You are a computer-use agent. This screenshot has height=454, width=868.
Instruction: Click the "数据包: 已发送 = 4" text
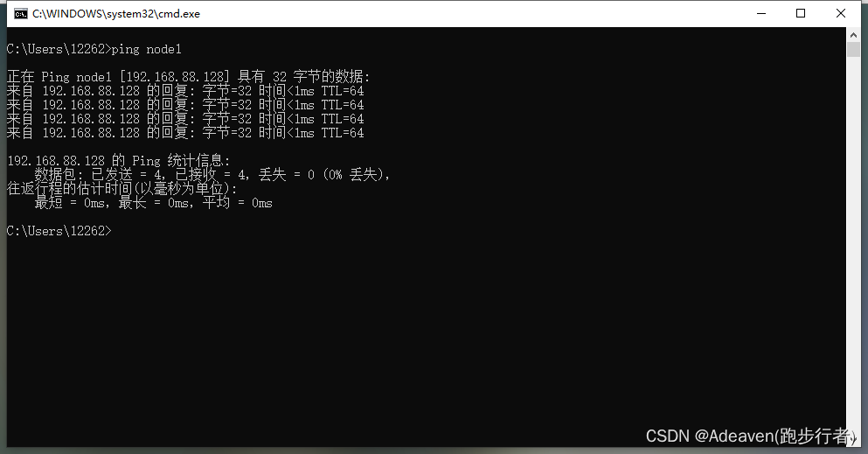point(99,175)
